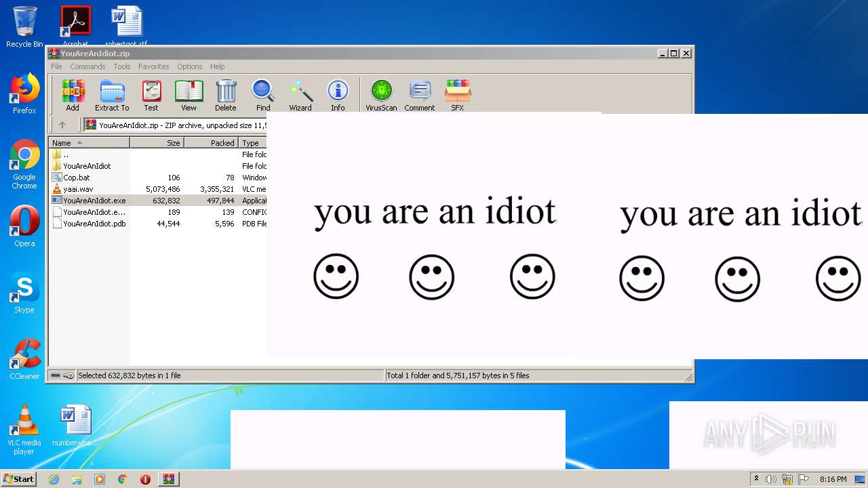
Task: Open the Commands menu
Action: tap(87, 66)
